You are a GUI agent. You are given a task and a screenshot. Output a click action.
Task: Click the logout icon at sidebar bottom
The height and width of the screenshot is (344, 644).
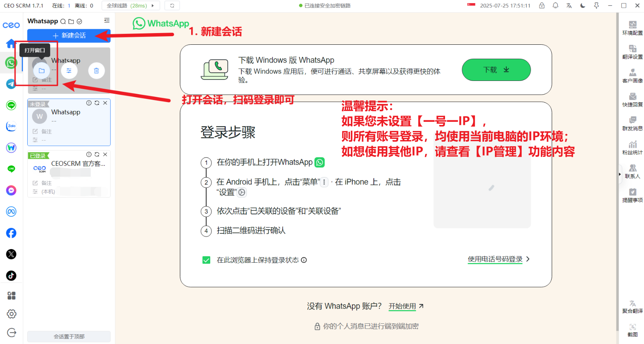12,333
